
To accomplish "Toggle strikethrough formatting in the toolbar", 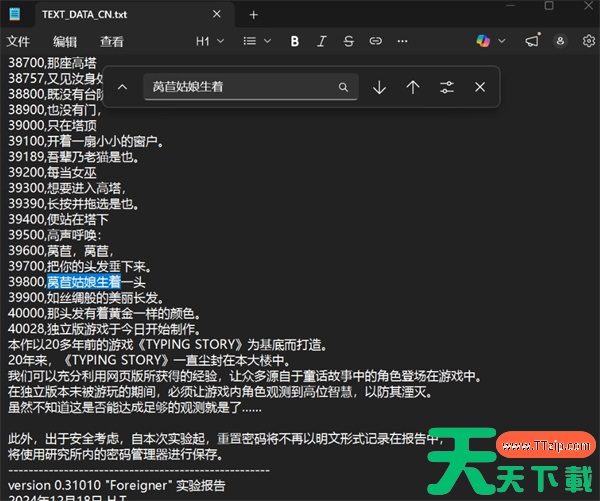I will pos(348,41).
